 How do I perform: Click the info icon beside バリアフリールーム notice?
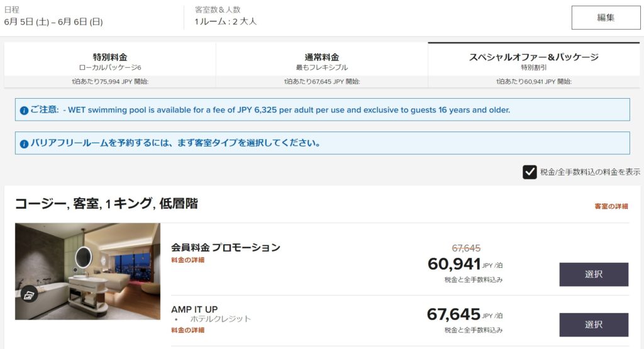(24, 143)
